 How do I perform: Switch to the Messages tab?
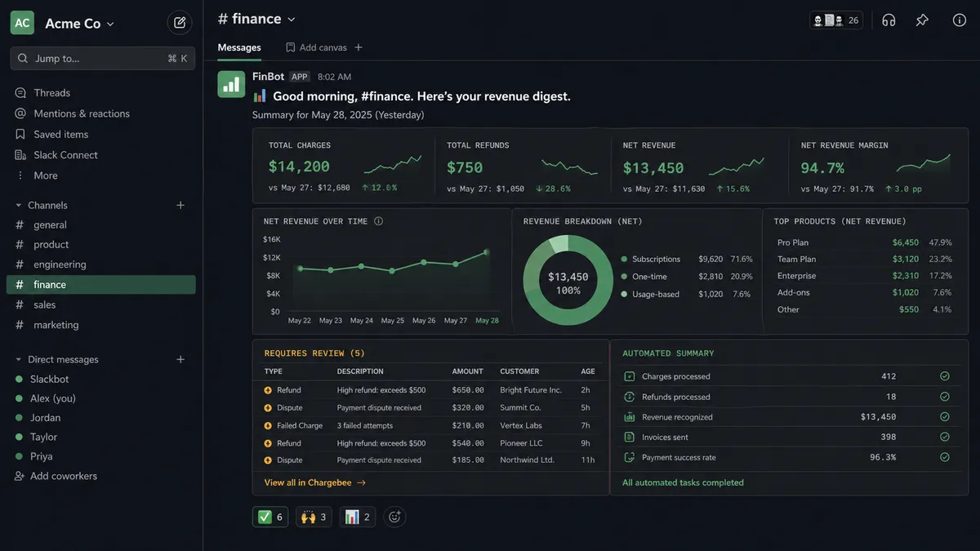coord(239,47)
